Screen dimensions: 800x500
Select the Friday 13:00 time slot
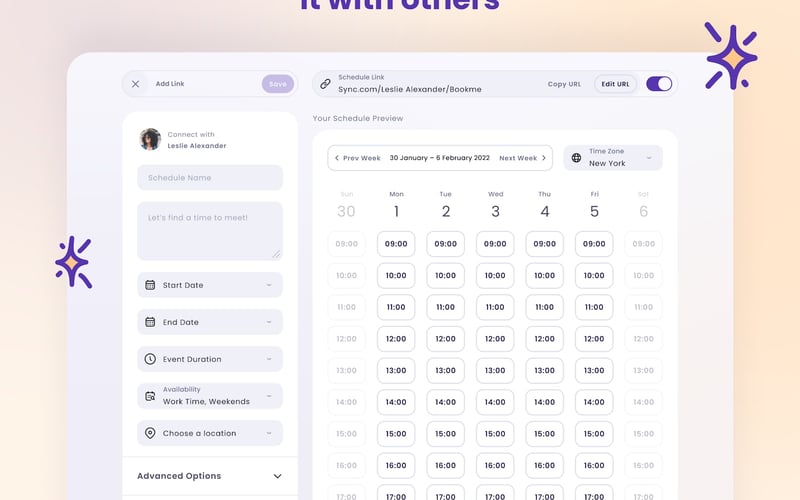[x=594, y=370]
